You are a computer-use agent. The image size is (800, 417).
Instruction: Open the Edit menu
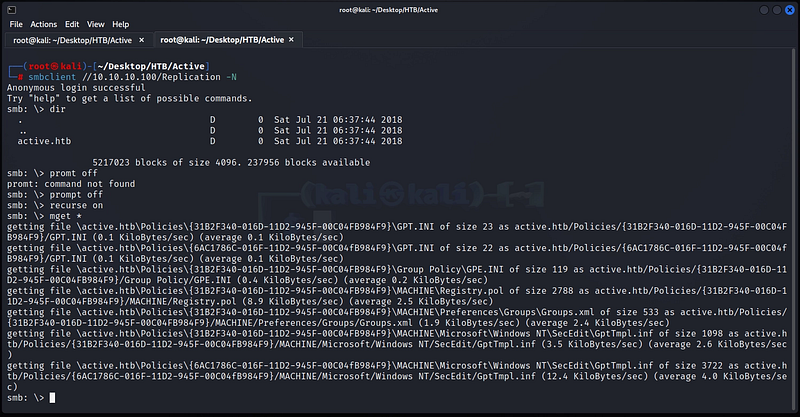pos(72,24)
